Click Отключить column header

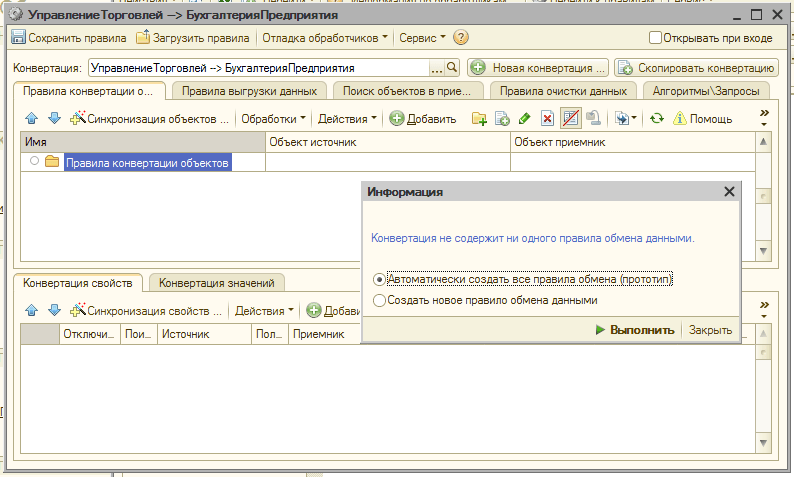(89, 334)
